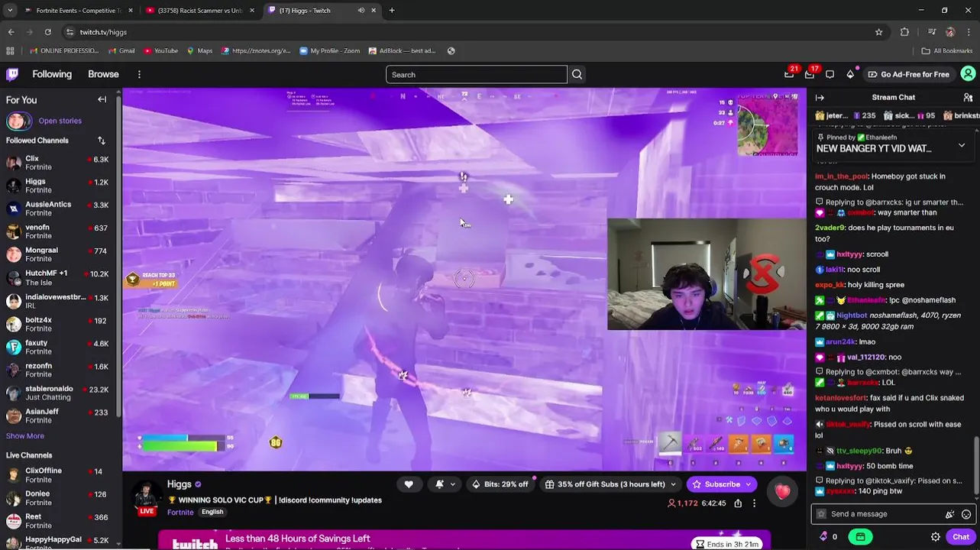Open the Higgs streamer avatar

click(146, 497)
